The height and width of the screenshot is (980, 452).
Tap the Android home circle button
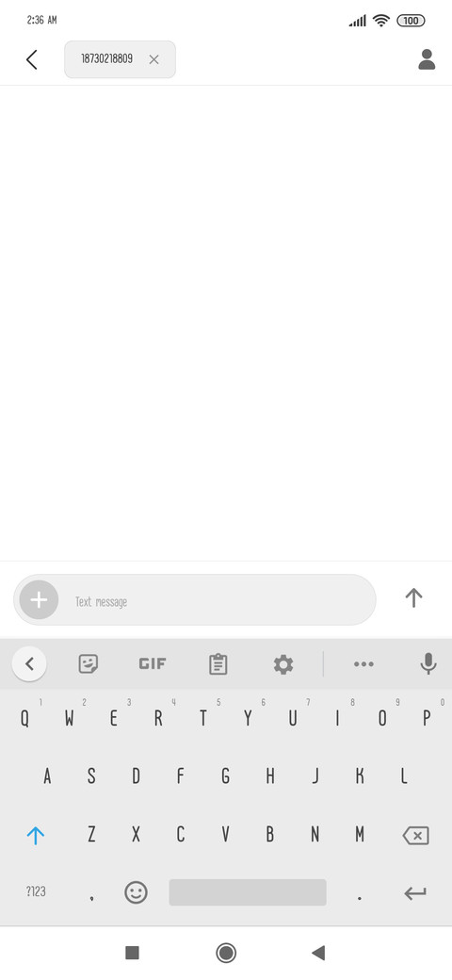(226, 953)
